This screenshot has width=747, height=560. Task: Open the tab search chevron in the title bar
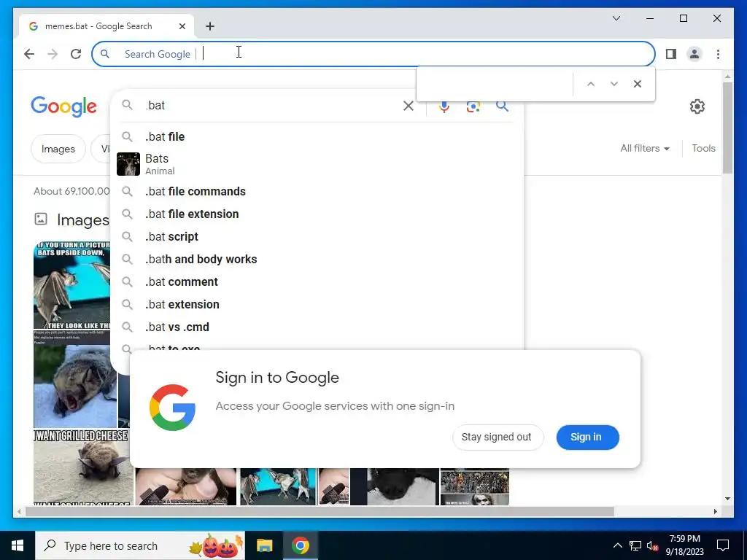616,18
